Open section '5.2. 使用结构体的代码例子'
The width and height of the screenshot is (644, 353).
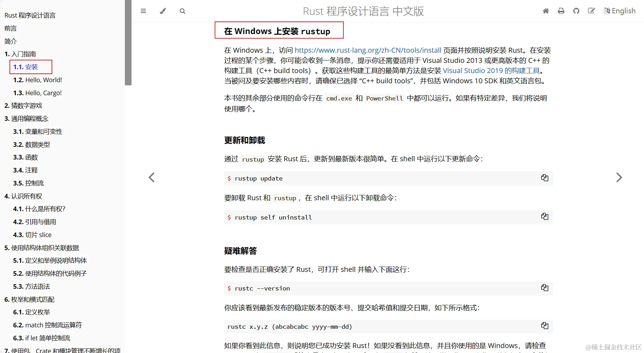(x=50, y=274)
